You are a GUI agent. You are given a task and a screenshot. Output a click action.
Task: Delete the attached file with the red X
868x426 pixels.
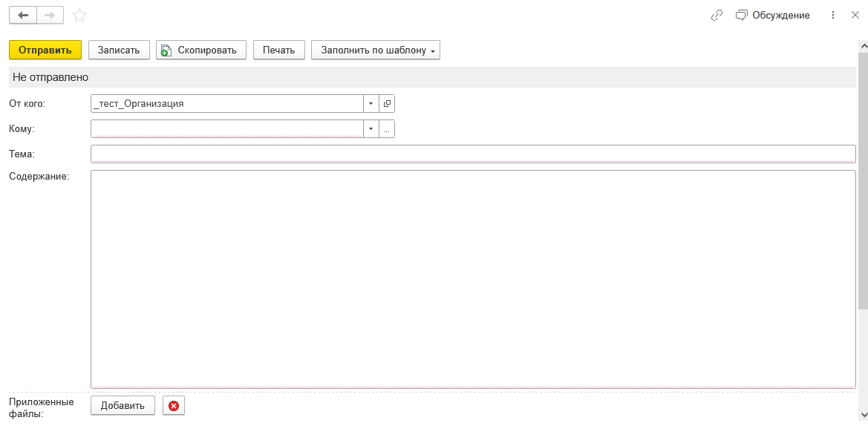[x=174, y=405]
